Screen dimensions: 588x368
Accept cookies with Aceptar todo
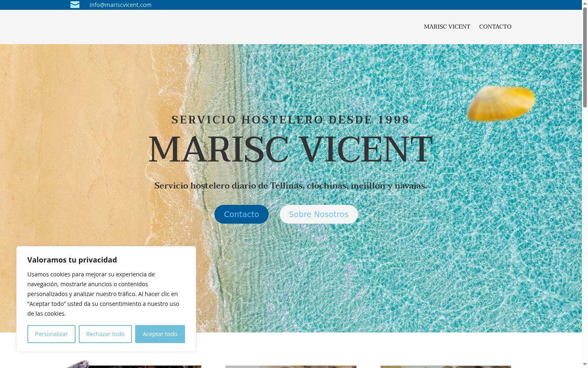tap(160, 334)
